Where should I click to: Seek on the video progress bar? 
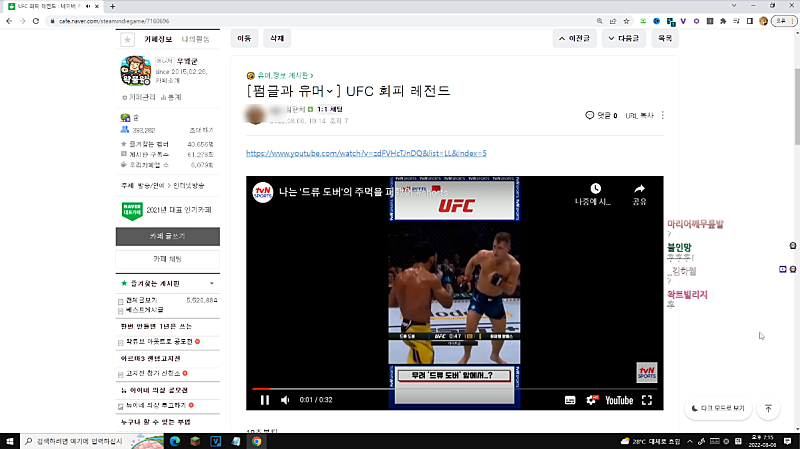pos(455,389)
